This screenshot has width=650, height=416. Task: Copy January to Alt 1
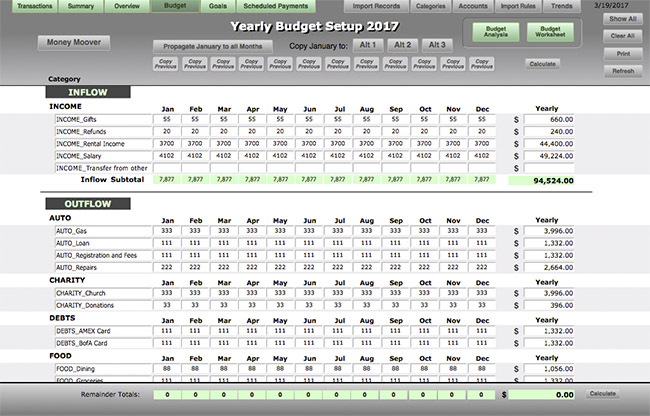pyautogui.click(x=368, y=45)
